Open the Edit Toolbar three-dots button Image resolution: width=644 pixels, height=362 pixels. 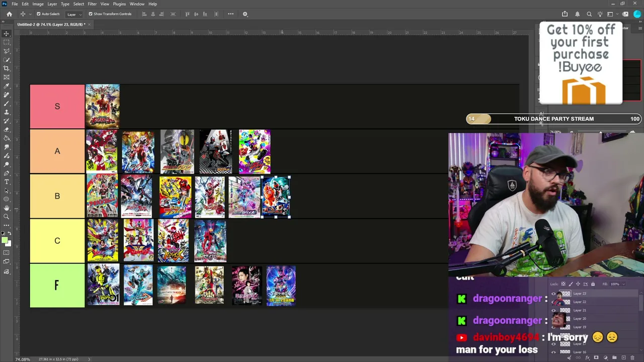coord(7,225)
